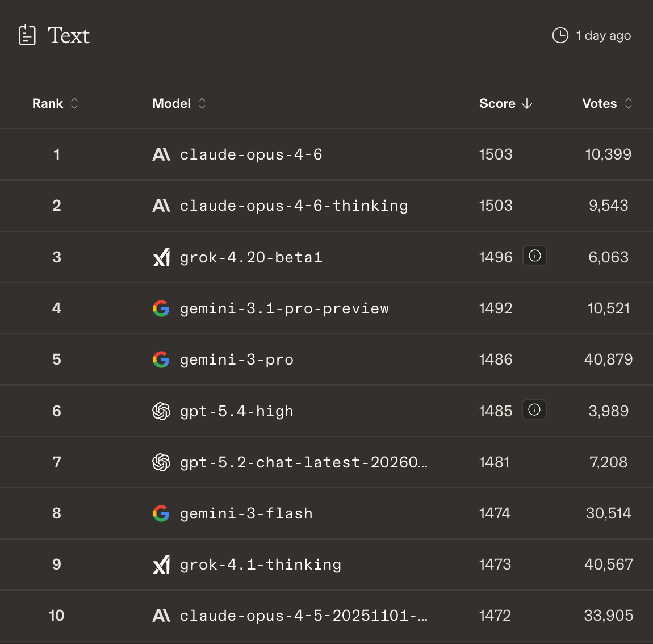Click xAI logo beside grok-4.1-thinking
The height and width of the screenshot is (644, 653).
coord(161,564)
